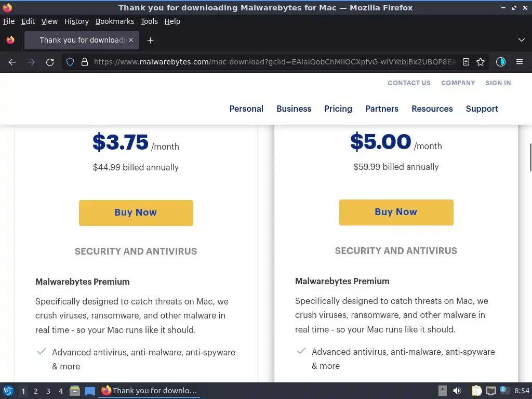This screenshot has height=399, width=532.
Task: Bookmark this page with the star icon
Action: point(481,62)
